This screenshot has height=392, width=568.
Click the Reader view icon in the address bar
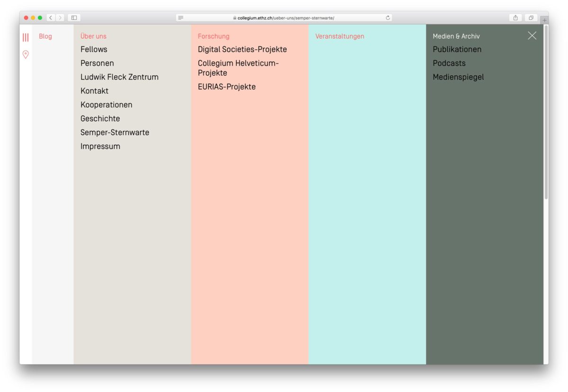pos(181,18)
